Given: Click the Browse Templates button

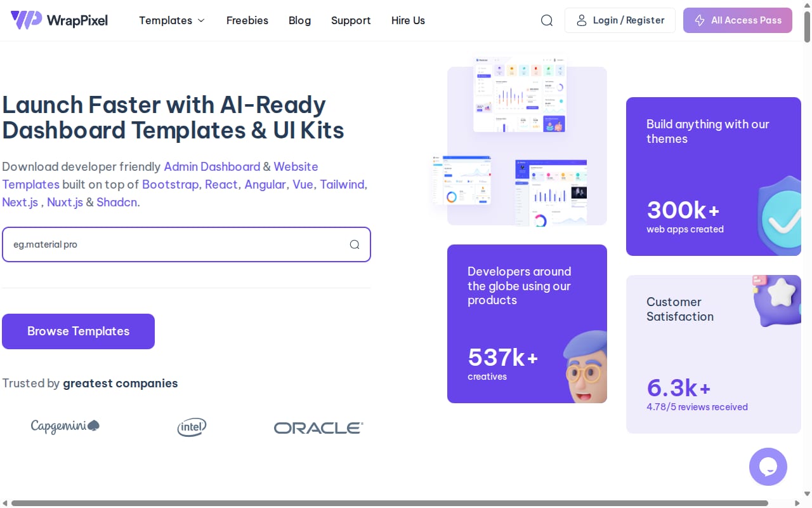Looking at the screenshot, I should (78, 331).
